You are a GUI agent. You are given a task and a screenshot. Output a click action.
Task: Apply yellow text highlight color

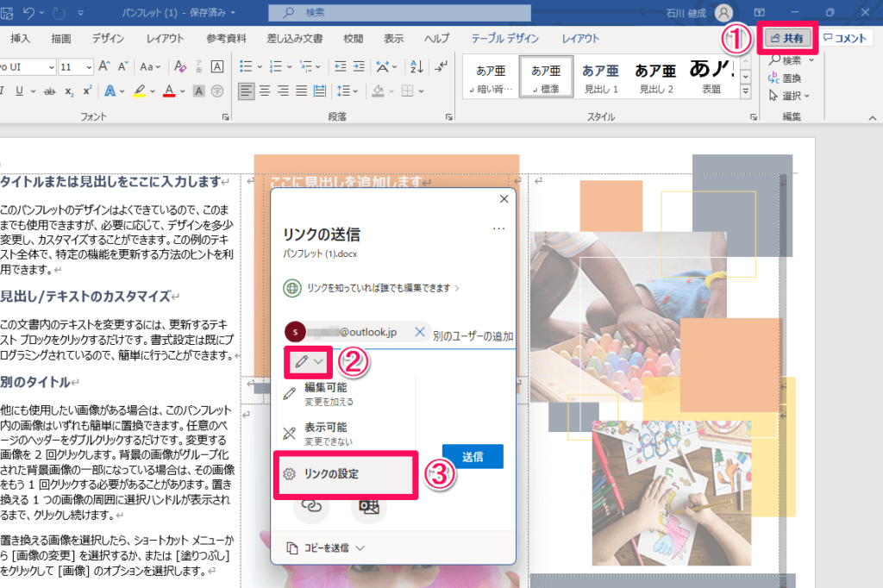(x=139, y=91)
